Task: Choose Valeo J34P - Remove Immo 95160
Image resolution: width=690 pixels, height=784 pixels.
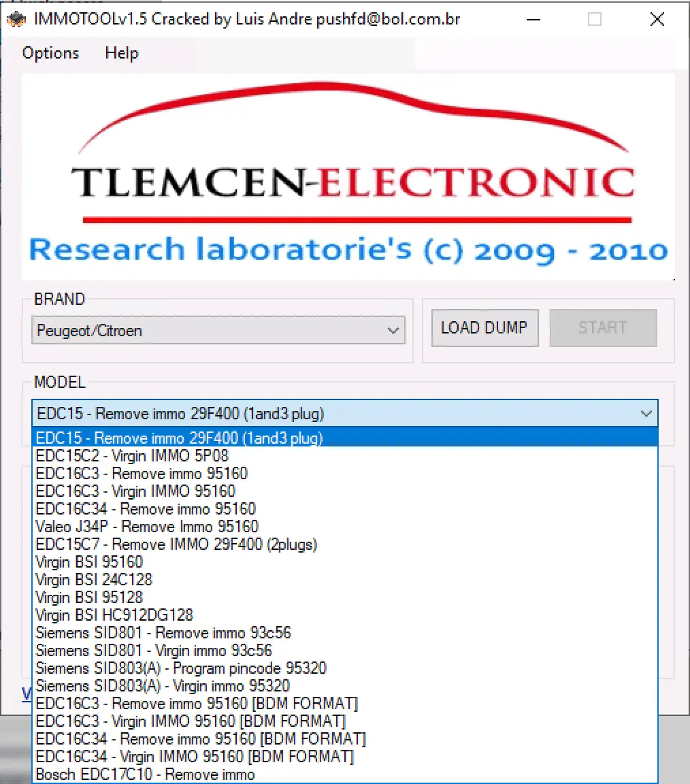Action: (x=344, y=527)
